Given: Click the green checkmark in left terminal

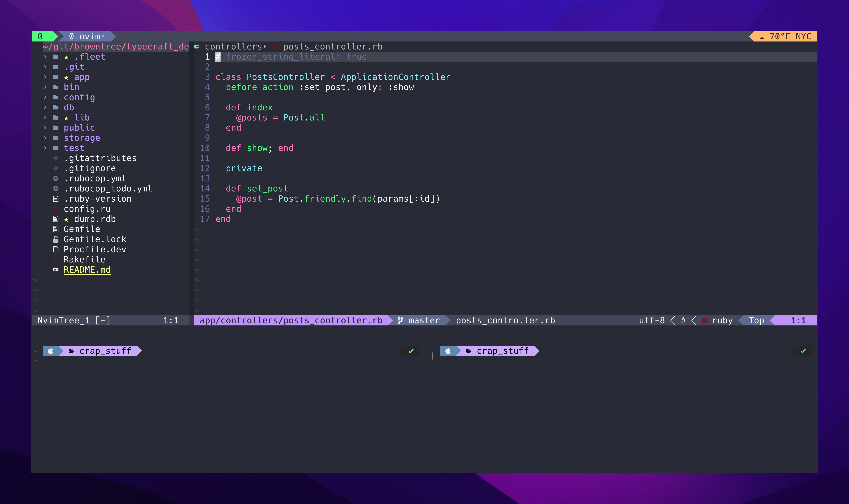Looking at the screenshot, I should pyautogui.click(x=411, y=351).
